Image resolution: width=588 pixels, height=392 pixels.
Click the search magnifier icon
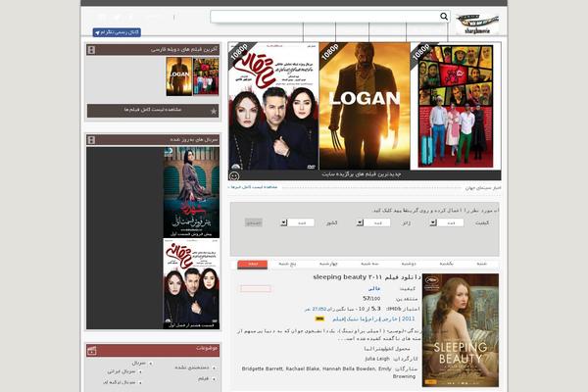click(x=444, y=16)
